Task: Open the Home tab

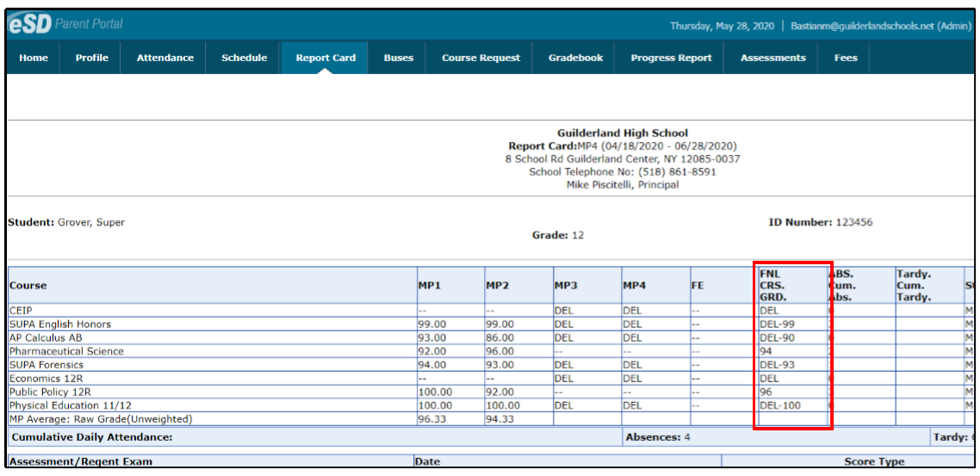Action: point(34,58)
